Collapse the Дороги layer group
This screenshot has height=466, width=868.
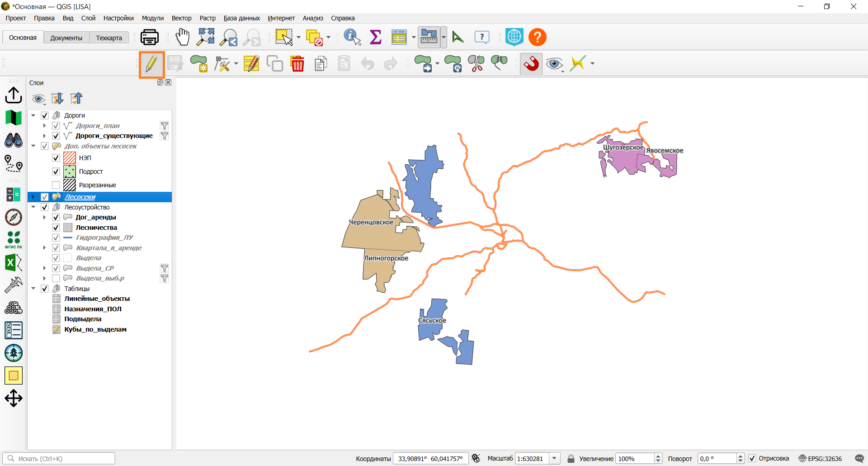tap(33, 115)
